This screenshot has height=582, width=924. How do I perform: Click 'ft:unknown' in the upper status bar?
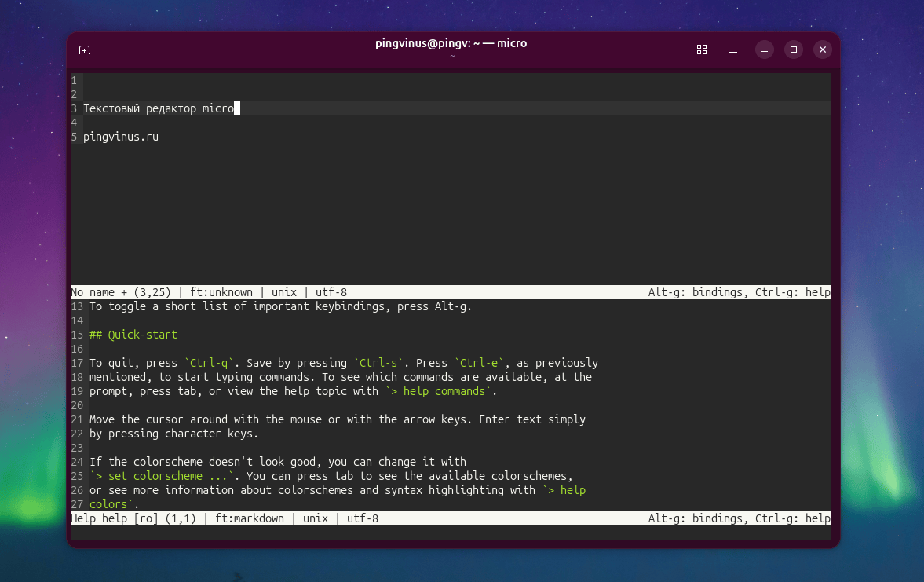[221, 292]
